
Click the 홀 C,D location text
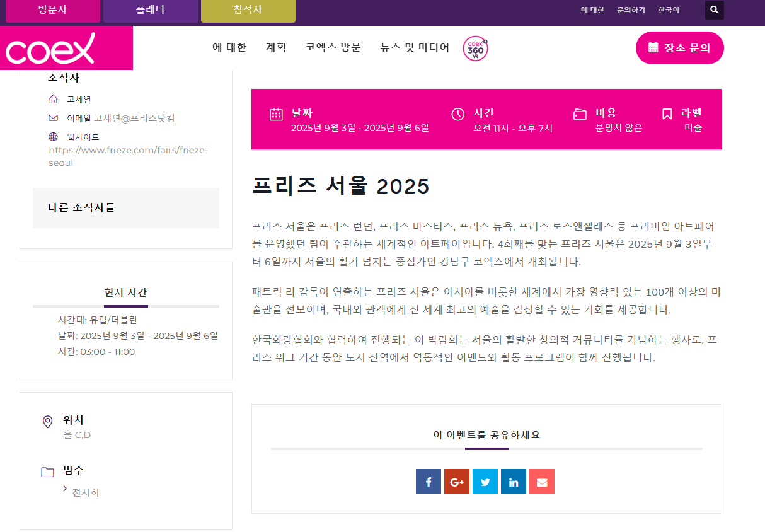pos(77,435)
